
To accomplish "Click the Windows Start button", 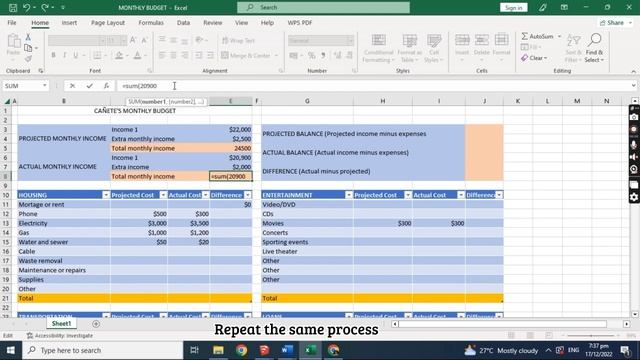I will (11, 350).
